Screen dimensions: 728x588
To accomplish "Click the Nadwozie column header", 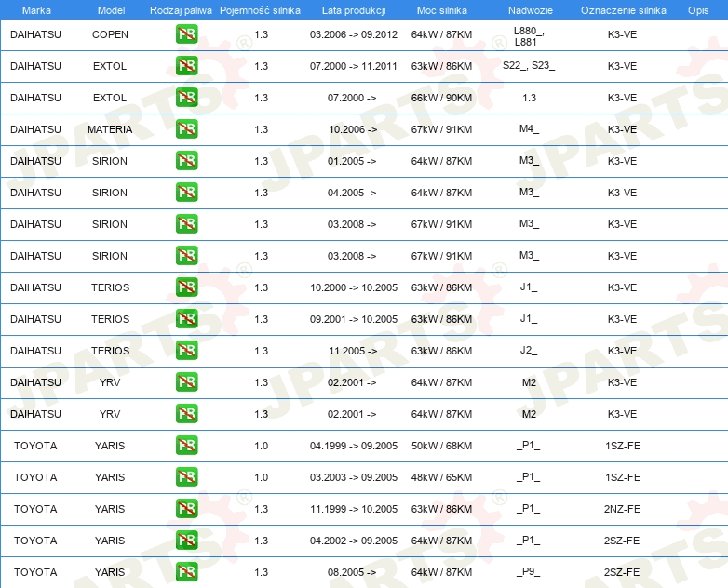I will pos(531,10).
